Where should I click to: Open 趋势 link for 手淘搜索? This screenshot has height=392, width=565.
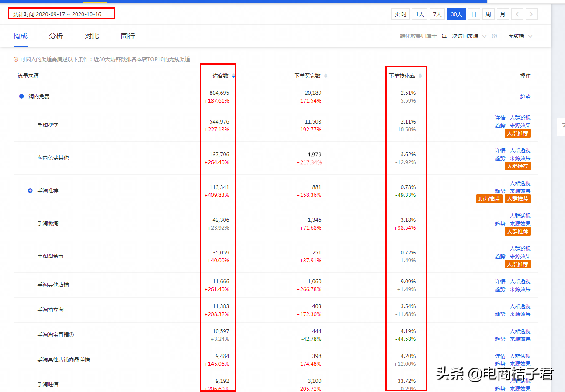coord(500,126)
